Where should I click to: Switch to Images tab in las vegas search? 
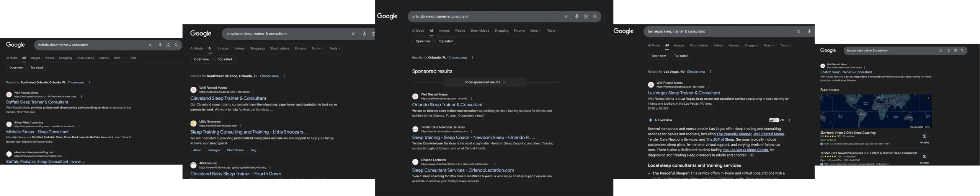679,45
